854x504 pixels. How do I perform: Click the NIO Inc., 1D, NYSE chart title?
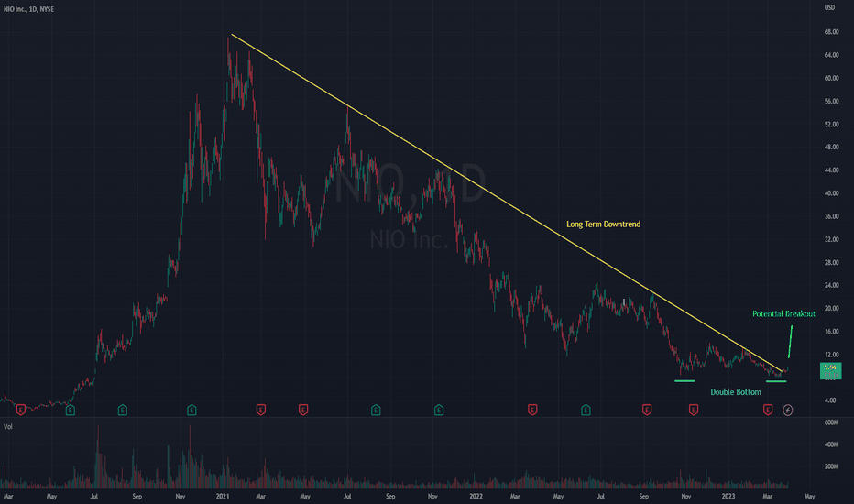coord(29,9)
